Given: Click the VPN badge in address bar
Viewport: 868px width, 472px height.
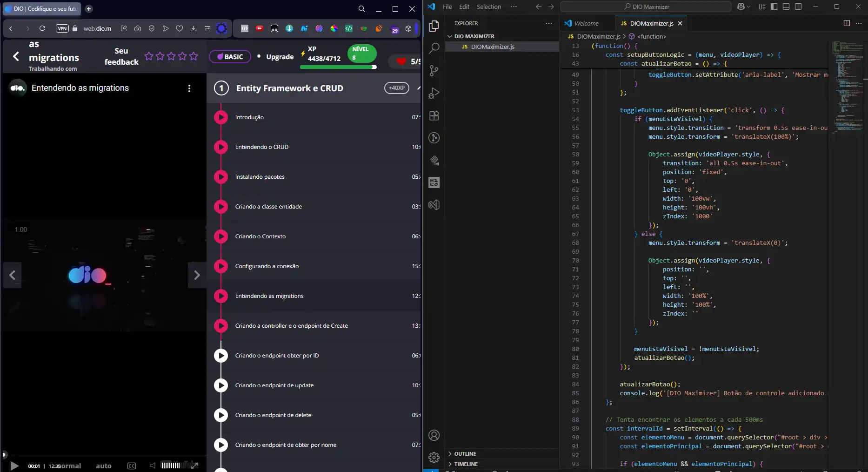Looking at the screenshot, I should point(62,28).
